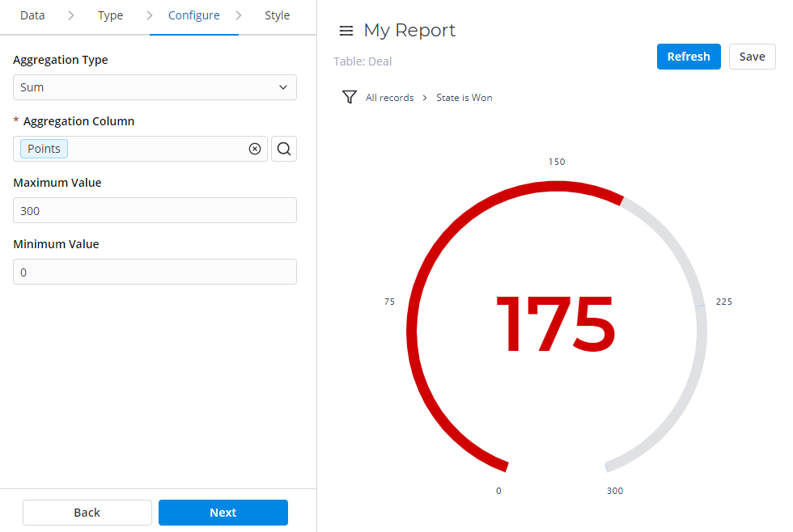Switch to the Type step tab

110,15
